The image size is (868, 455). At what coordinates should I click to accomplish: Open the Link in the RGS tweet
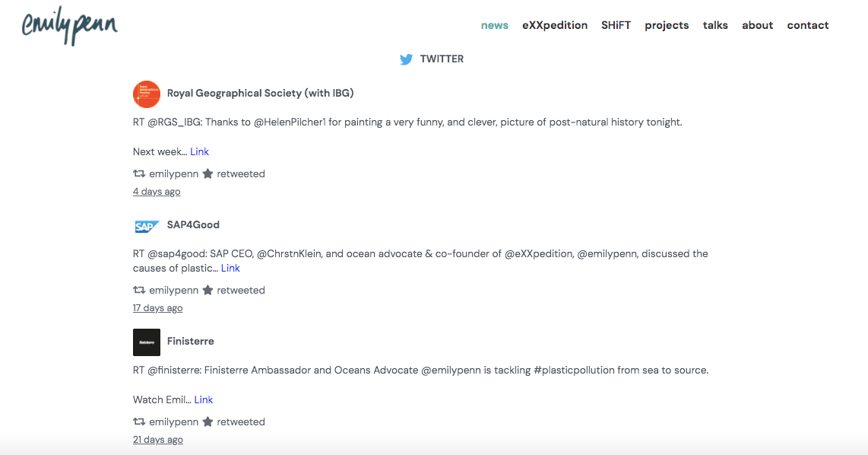199,151
